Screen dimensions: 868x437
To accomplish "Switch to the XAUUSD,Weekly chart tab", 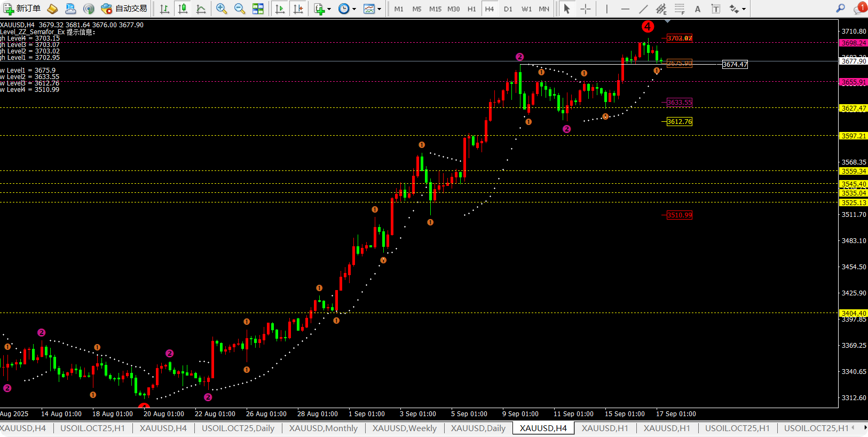I will [x=405, y=428].
